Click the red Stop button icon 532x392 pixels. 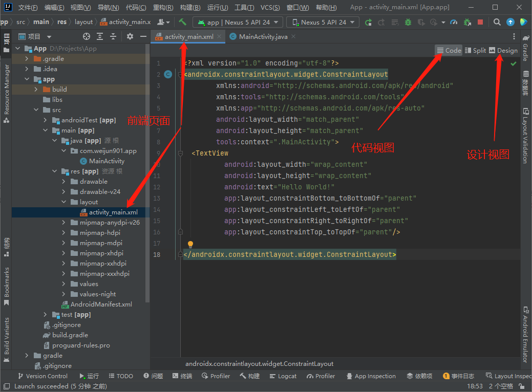point(480,22)
